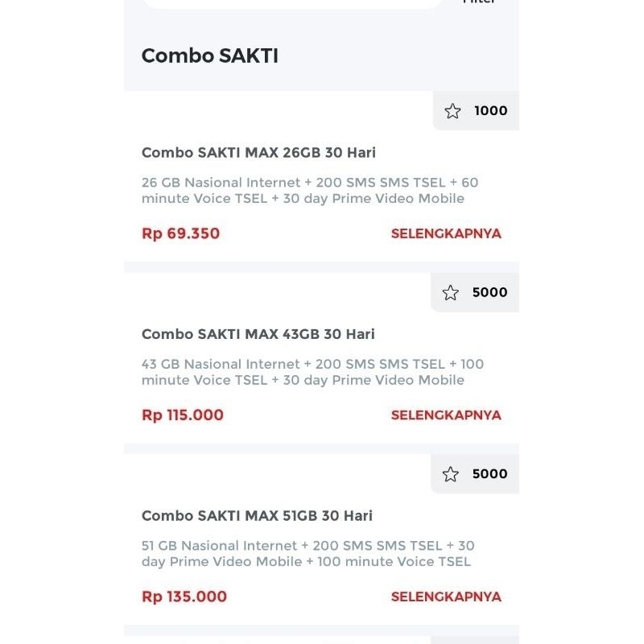644x644 pixels.
Task: Open the Filter options
Action: point(478,4)
